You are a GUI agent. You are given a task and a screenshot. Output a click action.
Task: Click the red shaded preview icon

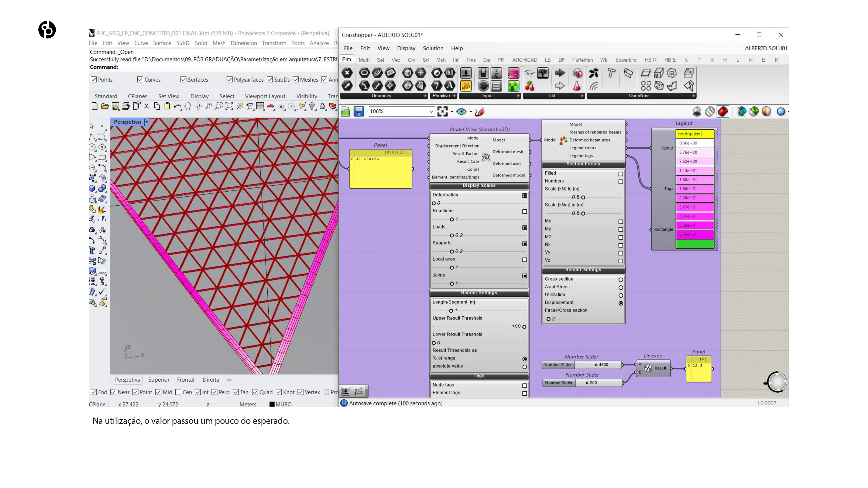723,111
